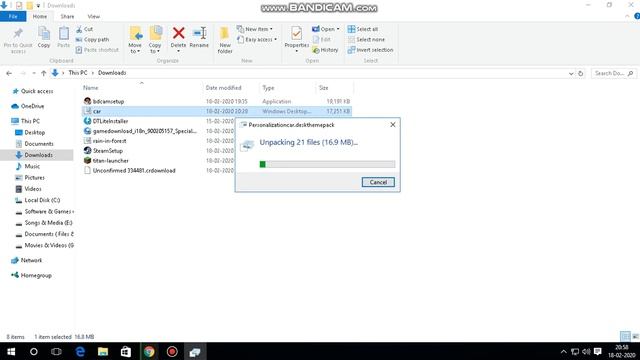Open OneDrive in navigation pane

pyautogui.click(x=32, y=106)
